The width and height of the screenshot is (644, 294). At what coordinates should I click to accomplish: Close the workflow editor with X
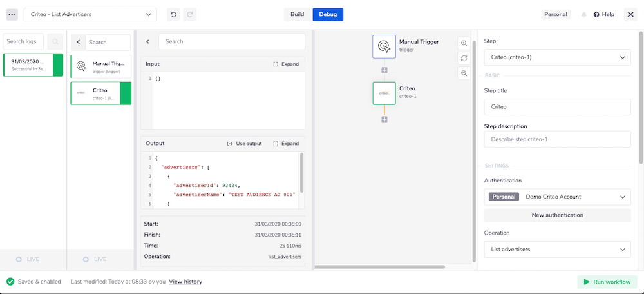[630, 14]
